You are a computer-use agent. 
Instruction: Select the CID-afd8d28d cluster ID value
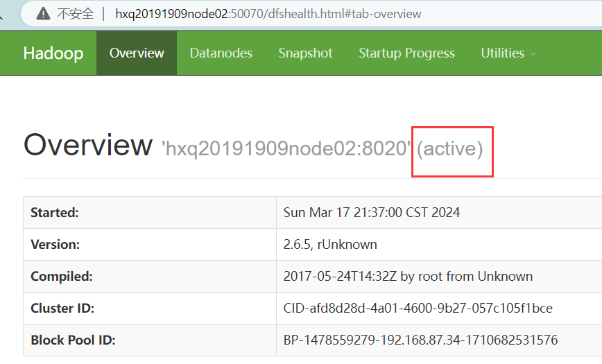418,308
